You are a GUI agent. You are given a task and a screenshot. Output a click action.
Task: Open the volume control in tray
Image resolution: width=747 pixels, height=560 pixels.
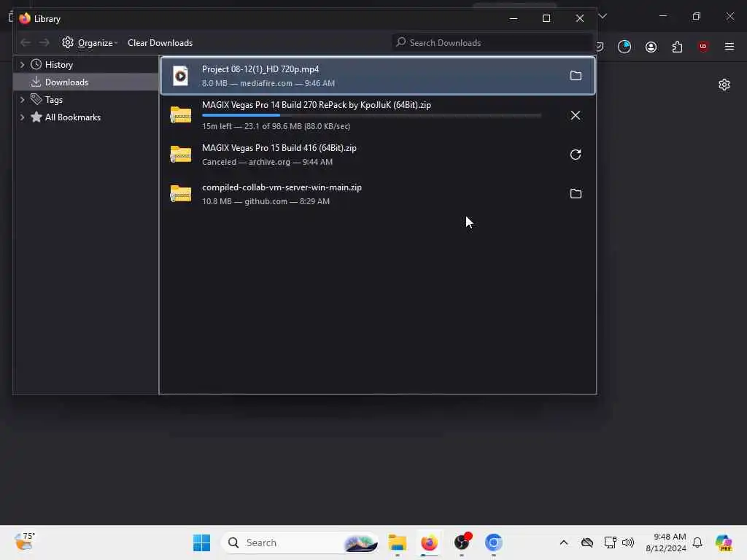tap(628, 542)
